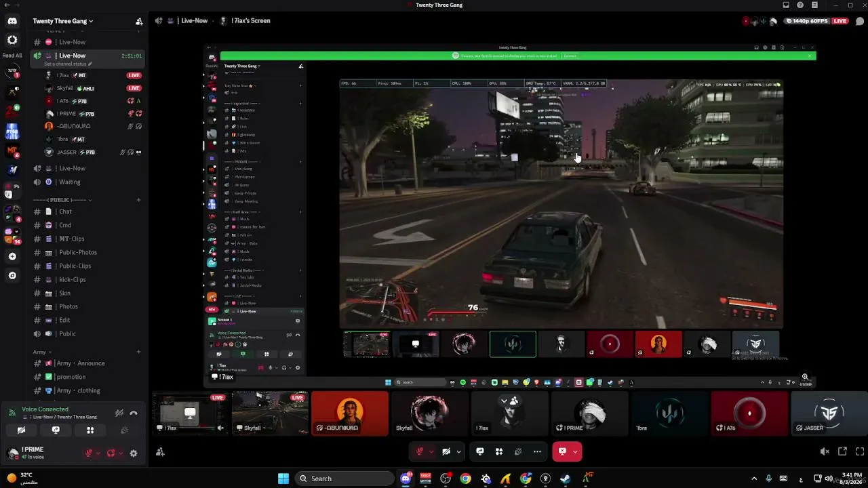Toggle mute in the call control bar
The image size is (868, 488).
click(x=420, y=451)
